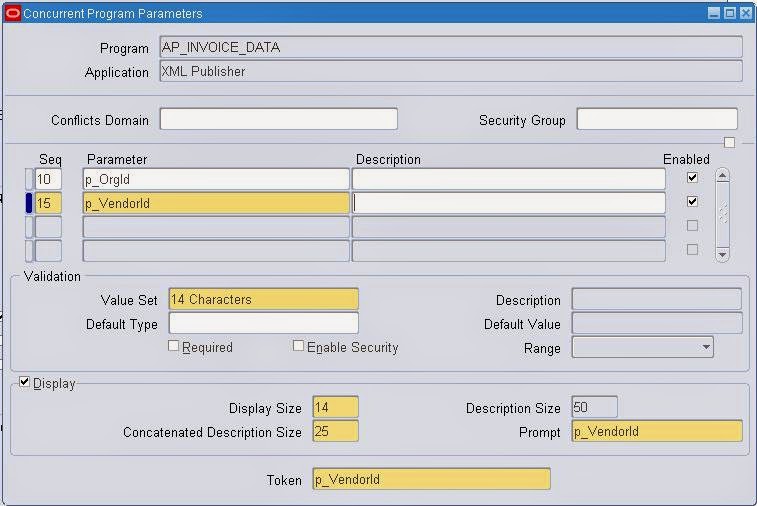Image resolution: width=757 pixels, height=506 pixels.
Task: Click the parameter list scrollbar track
Action: tap(722, 215)
